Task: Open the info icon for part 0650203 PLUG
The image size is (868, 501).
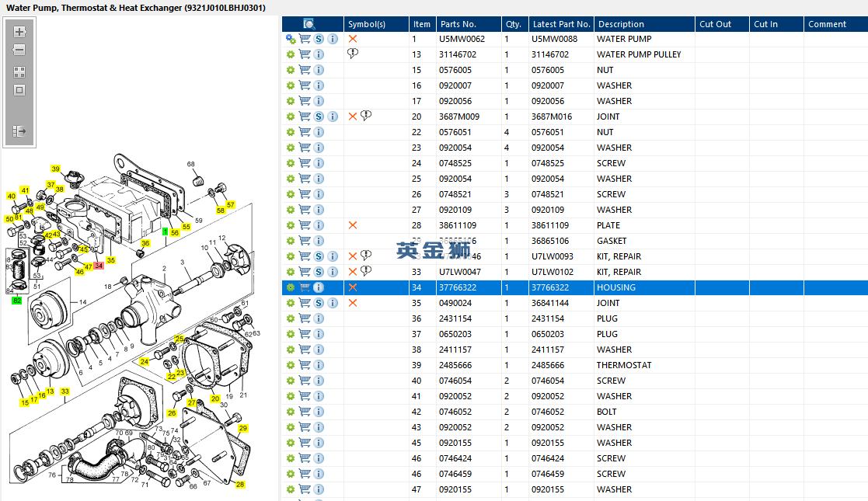Action: (319, 334)
